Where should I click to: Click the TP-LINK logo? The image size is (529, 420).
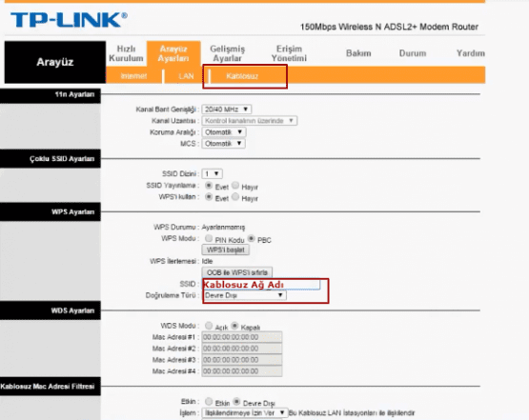coord(69,20)
